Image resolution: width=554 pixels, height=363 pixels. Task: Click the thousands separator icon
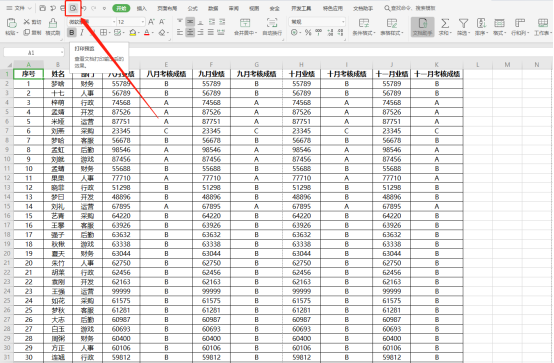click(x=319, y=33)
